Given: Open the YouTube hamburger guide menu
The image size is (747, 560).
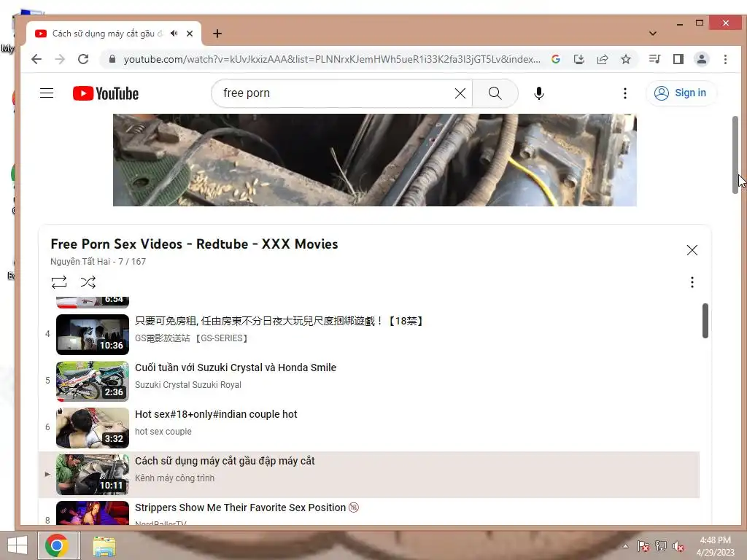Looking at the screenshot, I should pos(47,93).
